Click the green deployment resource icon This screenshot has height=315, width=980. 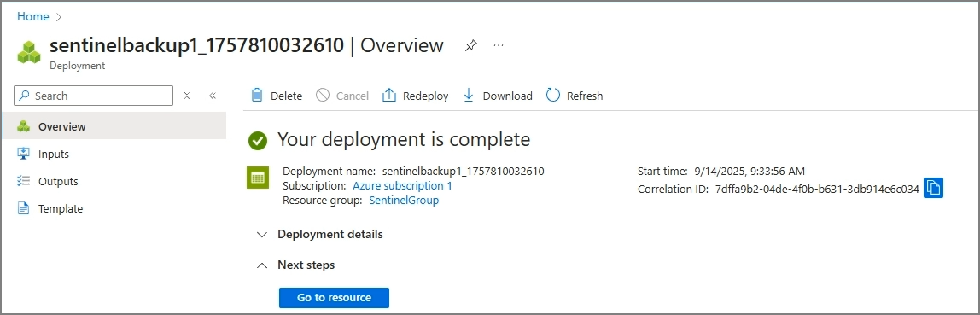click(x=258, y=178)
